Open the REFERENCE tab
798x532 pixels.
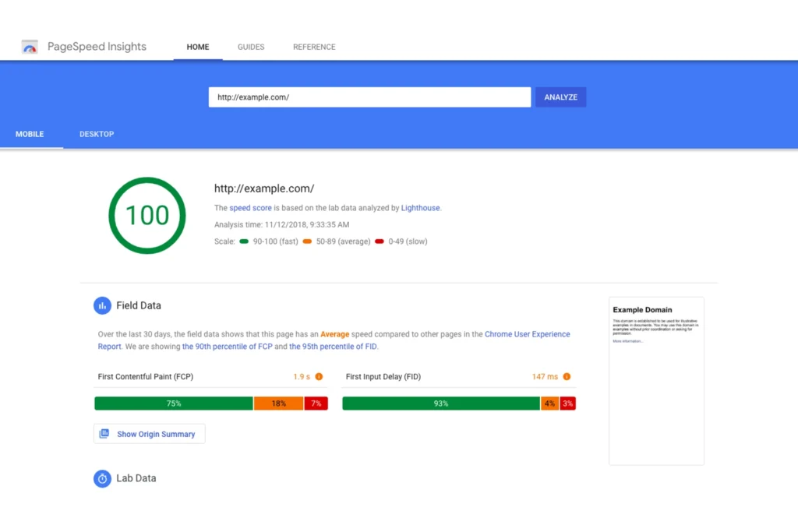click(314, 47)
